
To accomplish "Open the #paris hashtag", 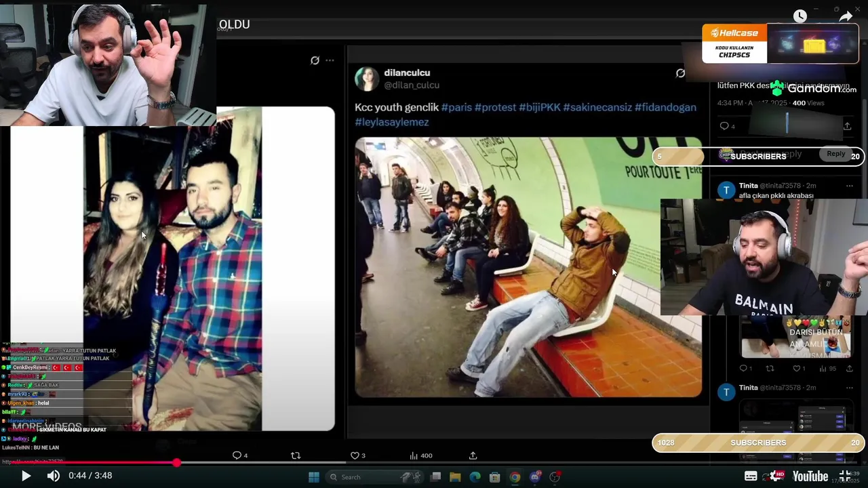I will pos(456,107).
